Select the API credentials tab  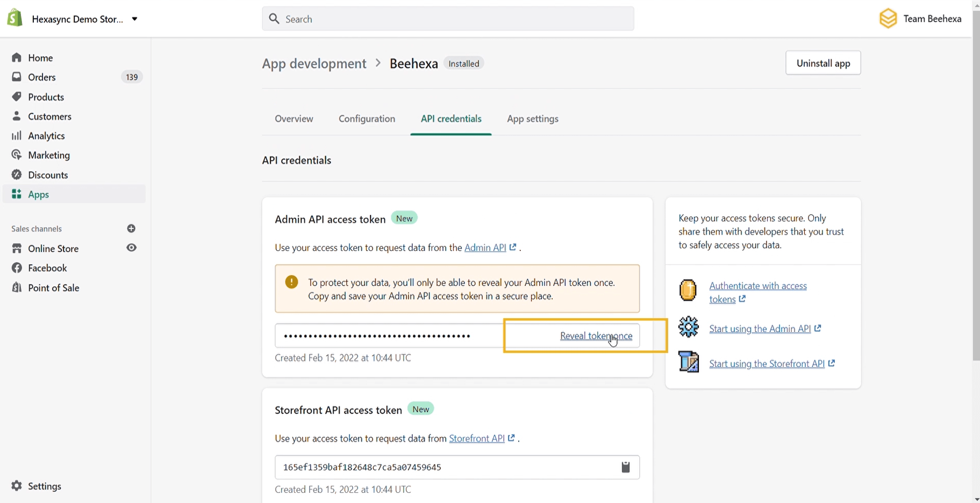451,119
